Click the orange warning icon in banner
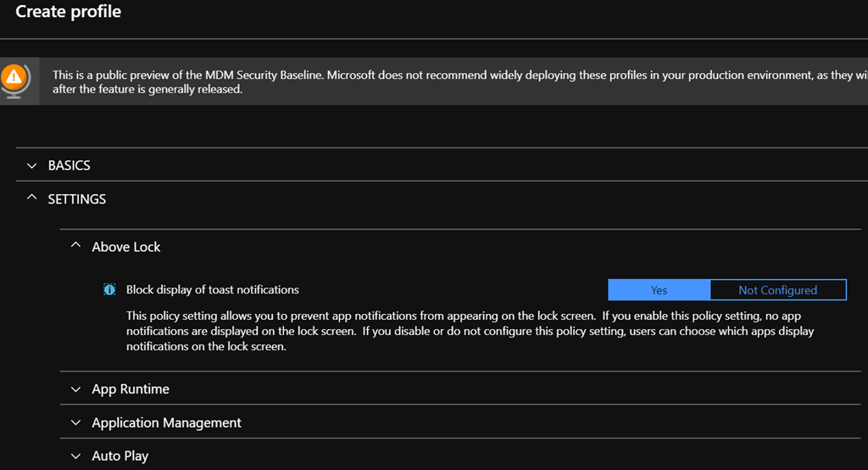The width and height of the screenshot is (868, 470). [13, 78]
